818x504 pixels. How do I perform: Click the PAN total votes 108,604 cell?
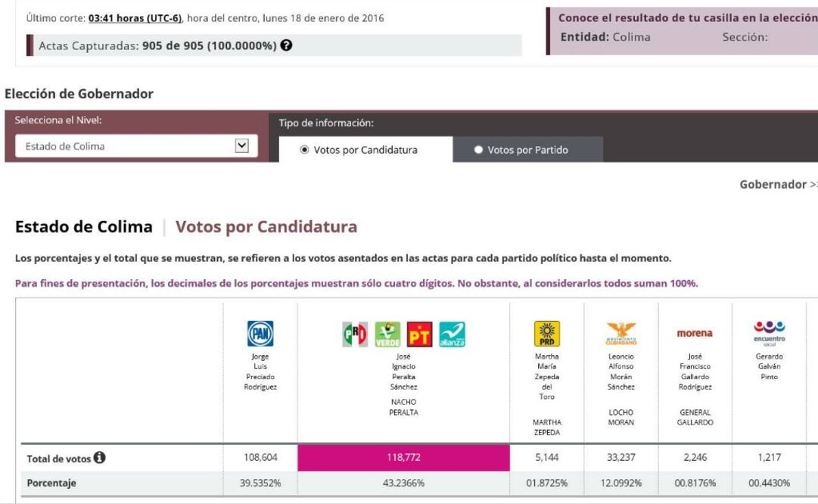tap(260, 458)
